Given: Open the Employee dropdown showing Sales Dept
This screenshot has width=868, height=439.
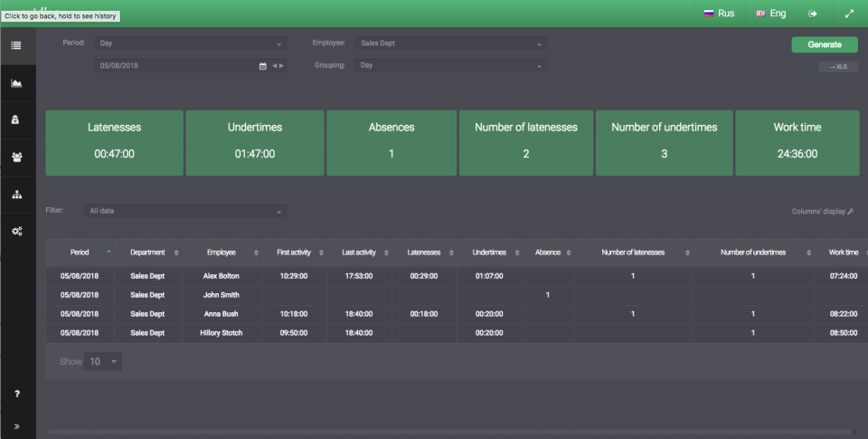Looking at the screenshot, I should (451, 43).
